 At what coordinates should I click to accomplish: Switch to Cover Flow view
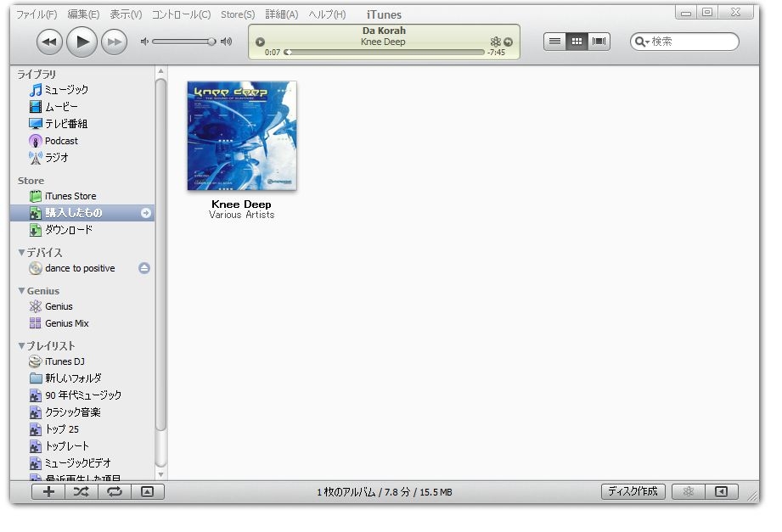(599, 42)
